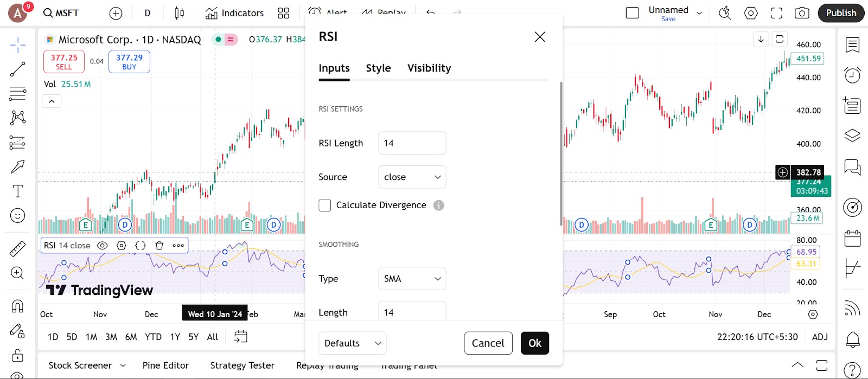Viewport: 868px width, 379px height.
Task: Open the alerts clock panel
Action: click(852, 75)
